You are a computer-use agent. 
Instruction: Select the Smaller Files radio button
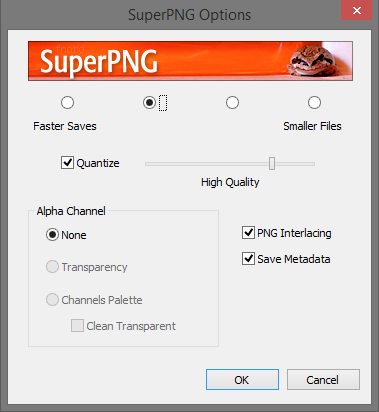314,103
